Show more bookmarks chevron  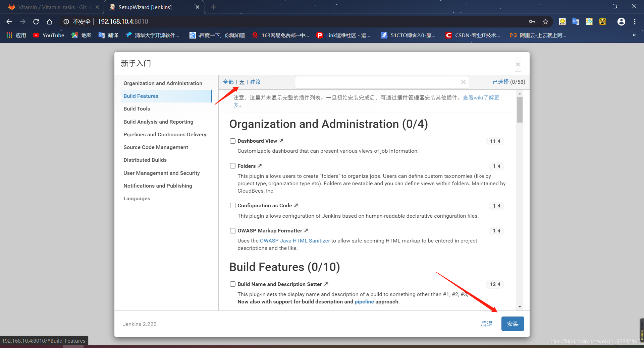point(634,35)
